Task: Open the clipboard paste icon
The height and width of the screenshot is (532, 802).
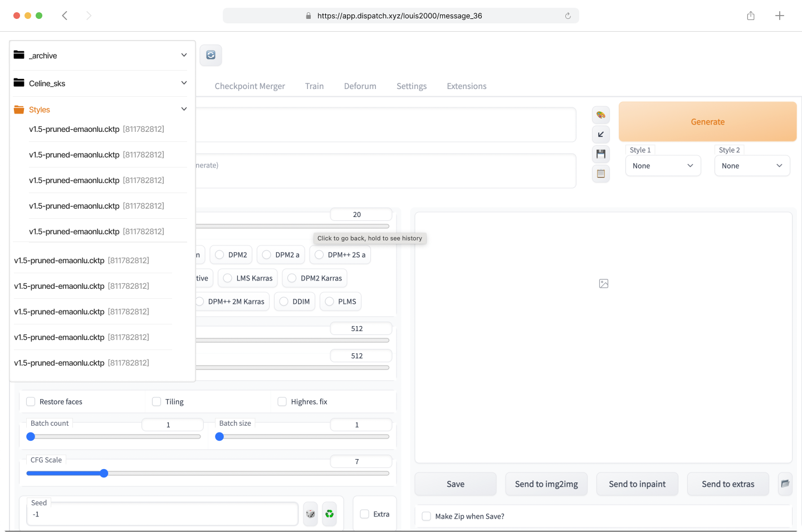Action: (601, 174)
